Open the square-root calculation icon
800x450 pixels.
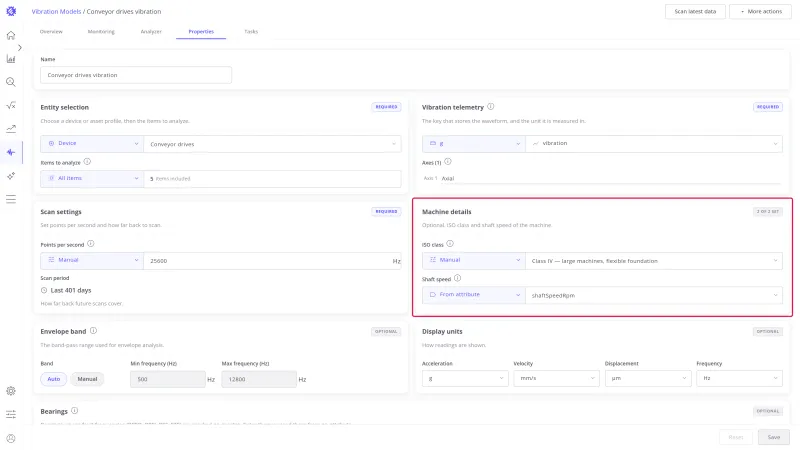pyautogui.click(x=11, y=106)
